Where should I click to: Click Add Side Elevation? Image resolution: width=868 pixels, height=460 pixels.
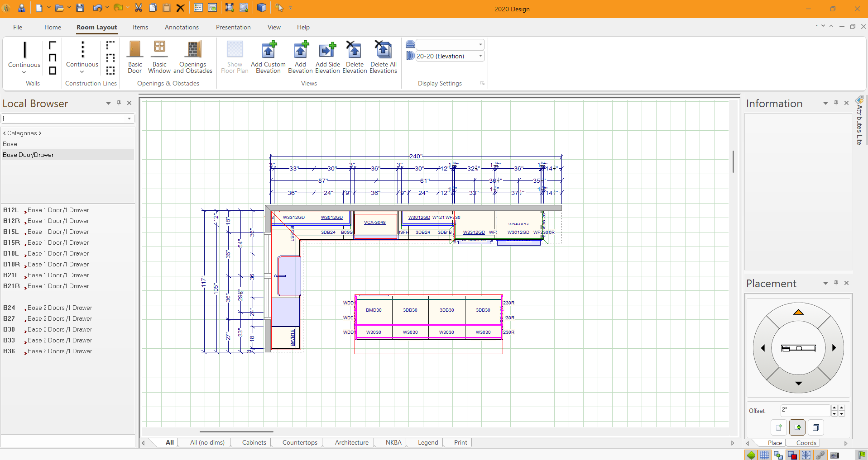(328, 57)
